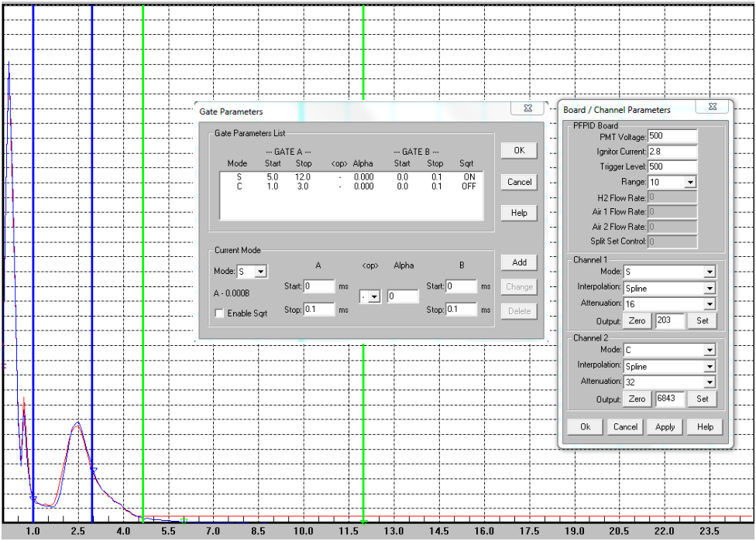Expand Channel 2 Attenuation dropdown
This screenshot has height=541, width=756.
[710, 382]
